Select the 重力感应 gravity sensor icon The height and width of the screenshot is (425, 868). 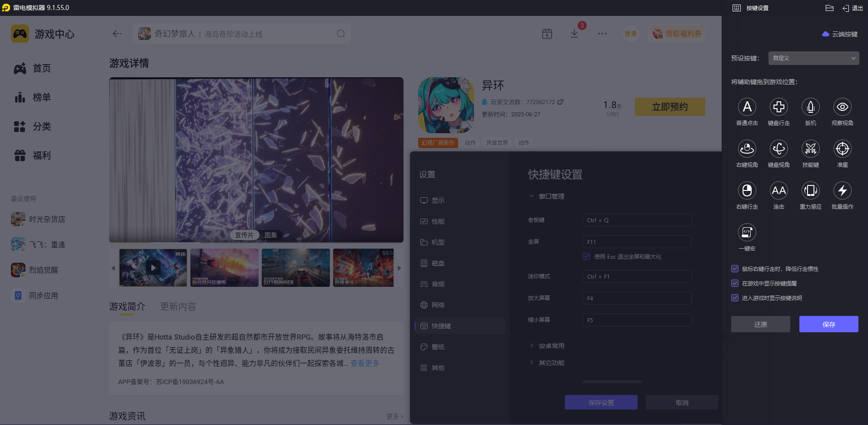click(x=810, y=190)
